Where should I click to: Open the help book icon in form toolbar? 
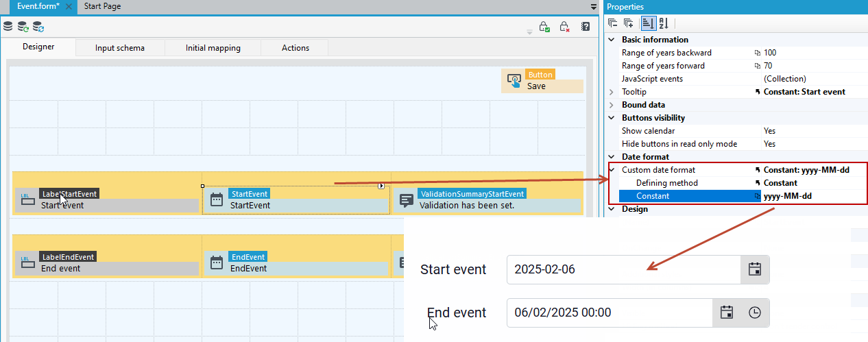pyautogui.click(x=586, y=27)
